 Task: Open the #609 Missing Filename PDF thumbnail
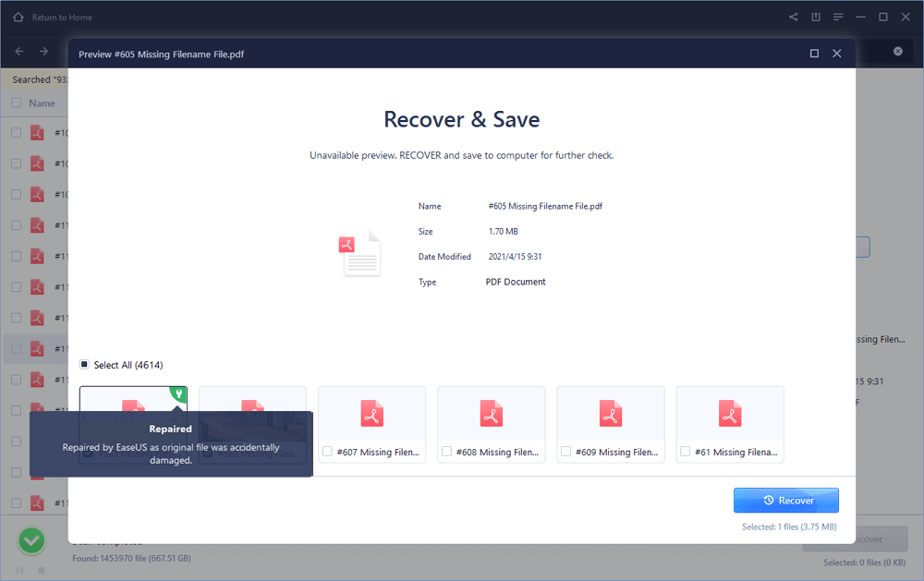611,413
